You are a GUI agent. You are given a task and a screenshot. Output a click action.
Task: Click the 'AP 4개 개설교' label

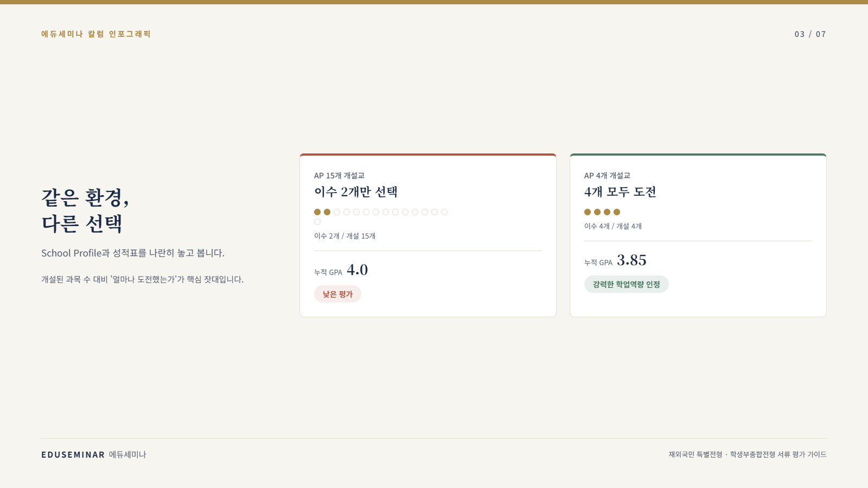click(607, 176)
